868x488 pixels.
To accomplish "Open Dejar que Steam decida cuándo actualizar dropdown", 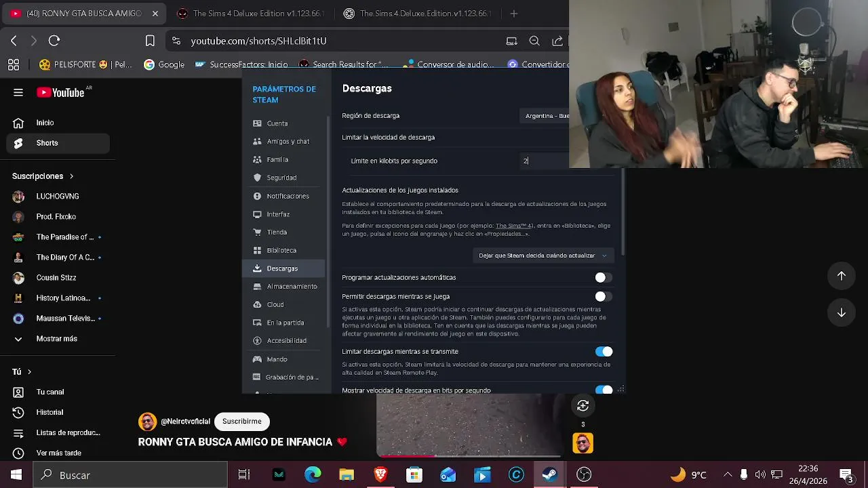I will (x=542, y=256).
